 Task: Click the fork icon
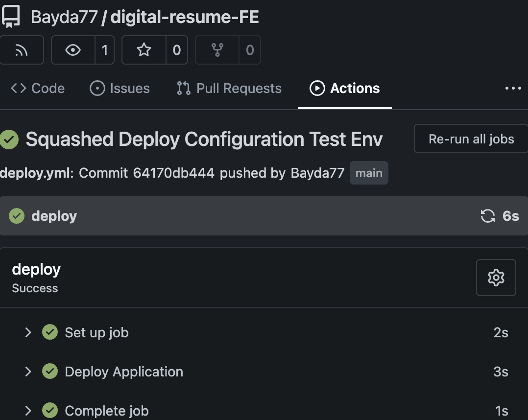pyautogui.click(x=217, y=50)
